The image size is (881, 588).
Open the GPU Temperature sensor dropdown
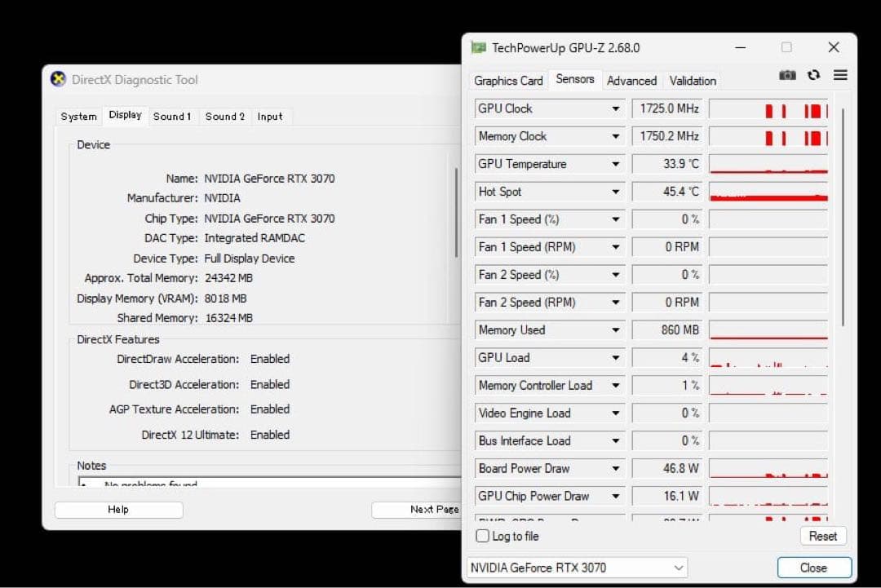[x=615, y=164]
